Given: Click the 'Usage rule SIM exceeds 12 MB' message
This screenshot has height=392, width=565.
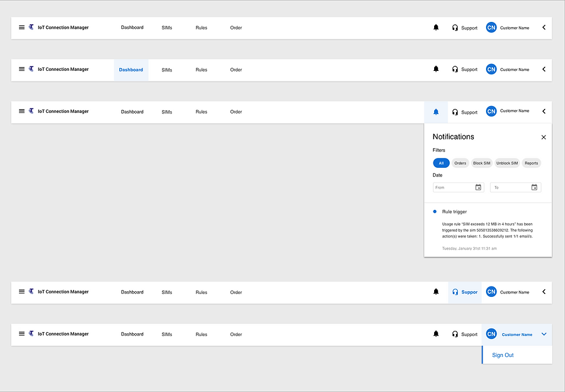Looking at the screenshot, I should [x=487, y=230].
